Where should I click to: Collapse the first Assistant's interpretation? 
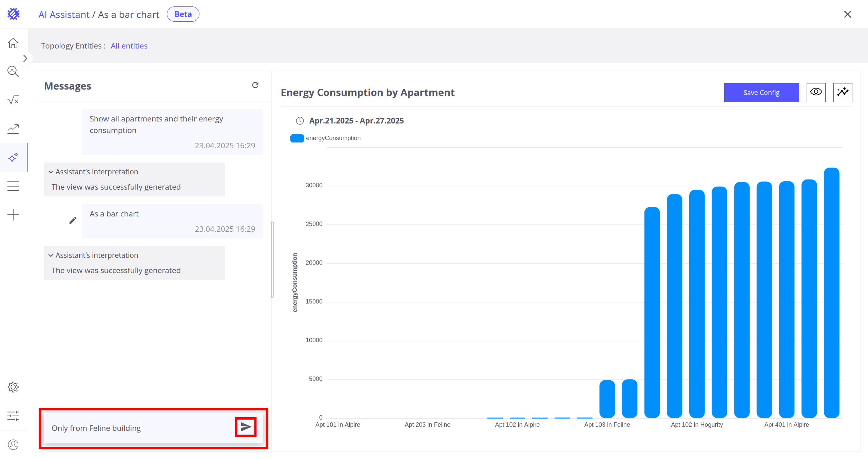point(51,172)
